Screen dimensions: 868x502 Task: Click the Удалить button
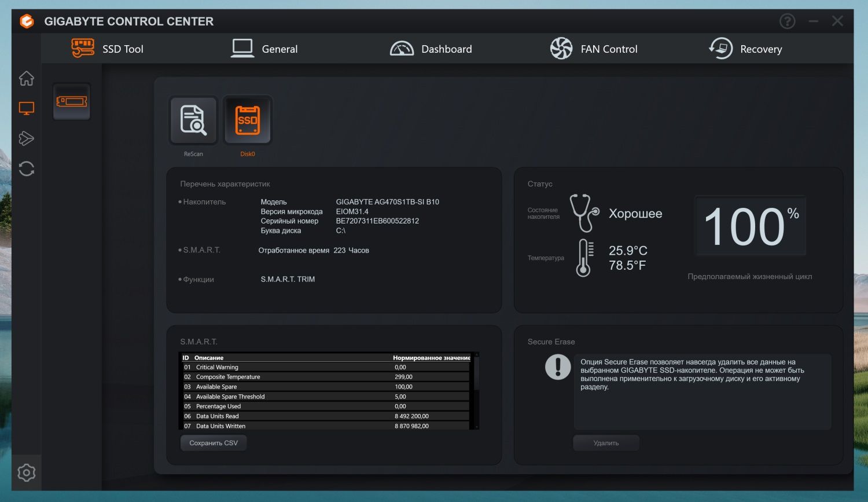[606, 443]
